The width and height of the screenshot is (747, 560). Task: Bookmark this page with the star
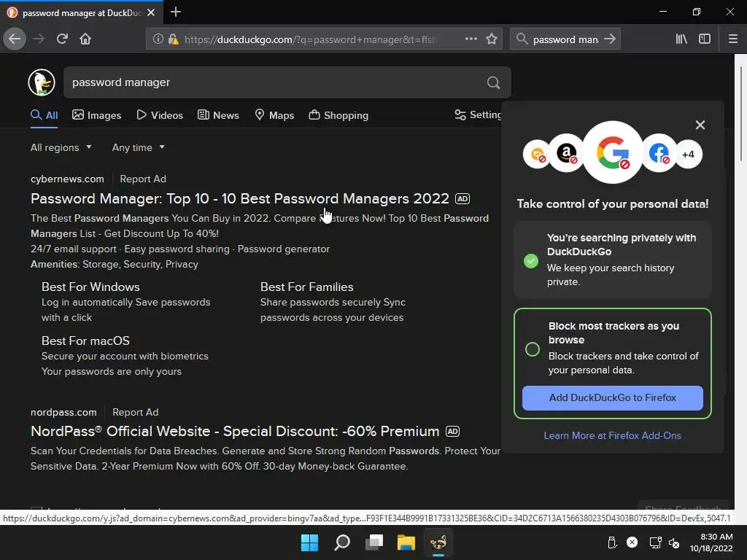coord(492,39)
